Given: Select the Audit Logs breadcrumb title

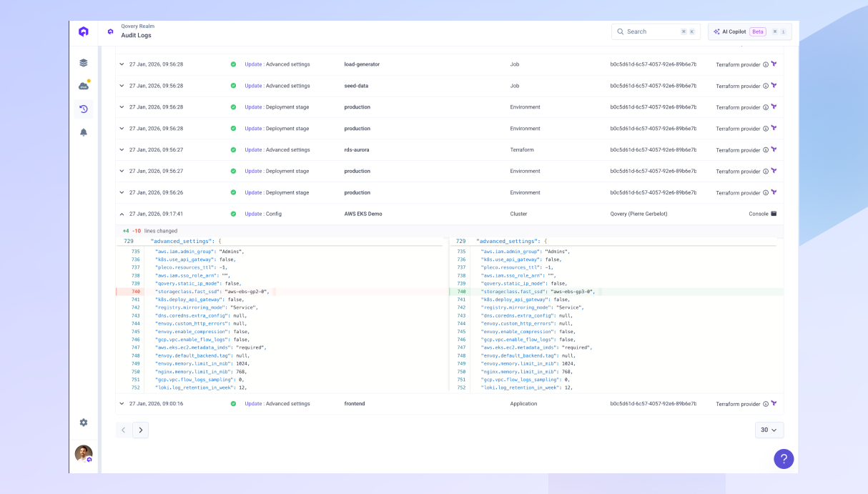Looking at the screenshot, I should click(x=136, y=34).
